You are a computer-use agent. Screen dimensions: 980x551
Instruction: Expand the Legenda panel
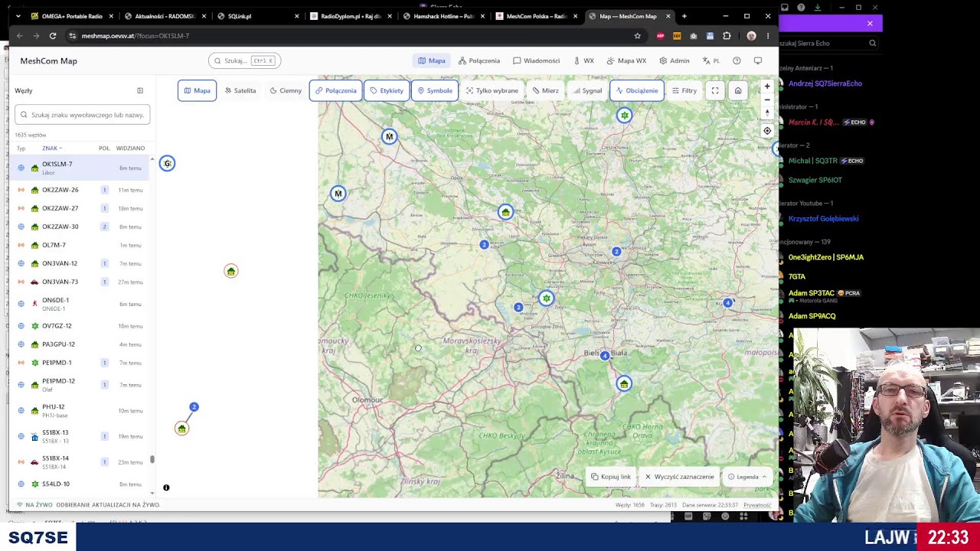tap(747, 477)
